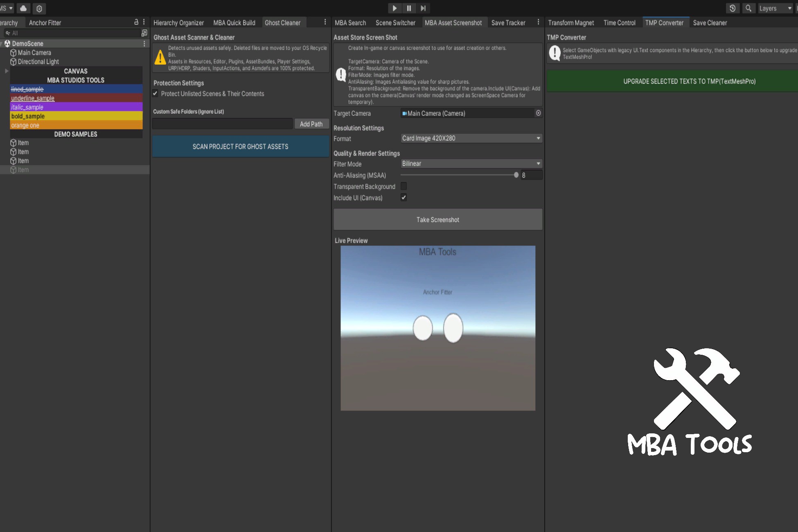Enable the Transparent Background checkbox

point(404,186)
